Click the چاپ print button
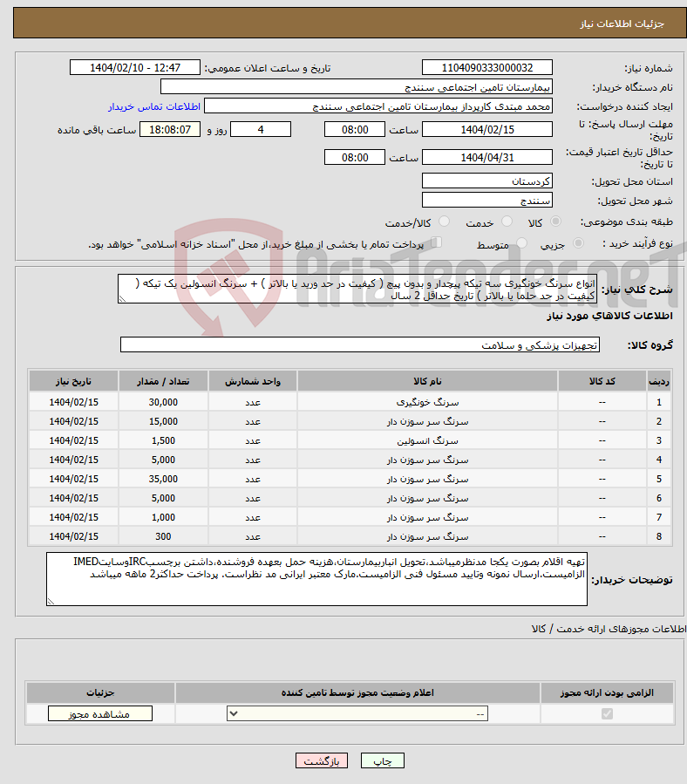The height and width of the screenshot is (784, 687). coord(383,761)
